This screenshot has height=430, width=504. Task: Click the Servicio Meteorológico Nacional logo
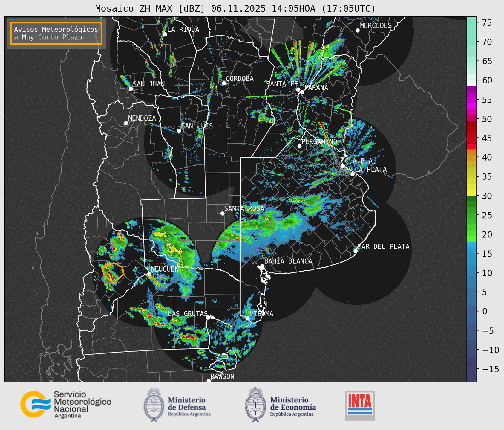pyautogui.click(x=65, y=404)
